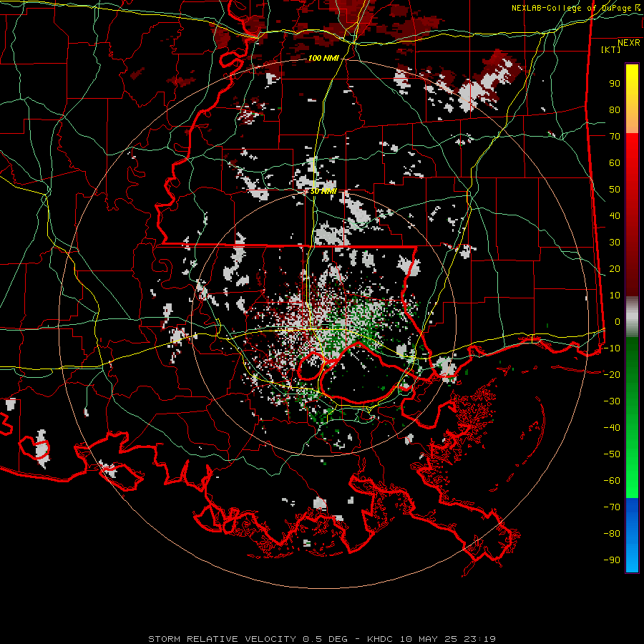644x644 pixels.
Task: Click the -90 value on the velocity scale
Action: tap(612, 560)
